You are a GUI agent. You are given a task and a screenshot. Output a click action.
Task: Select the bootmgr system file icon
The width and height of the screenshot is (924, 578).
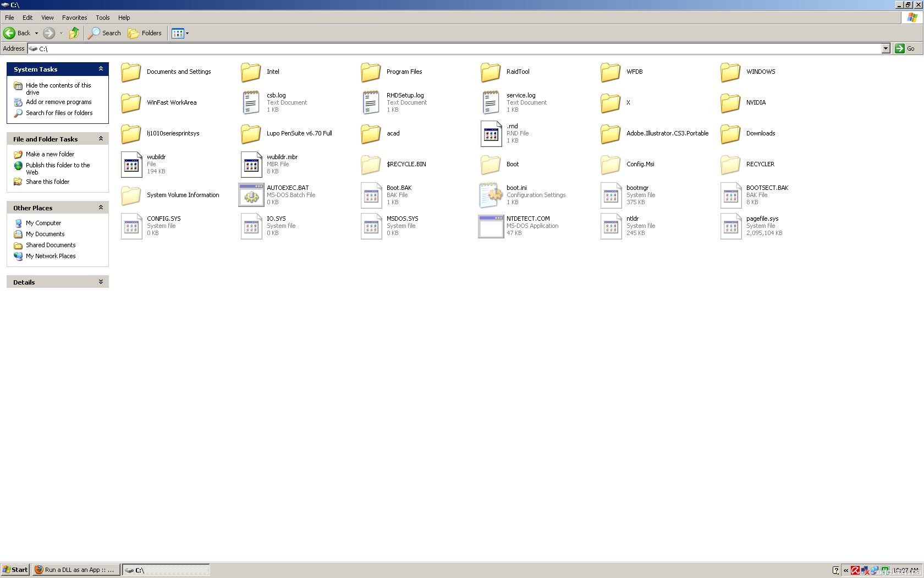pos(611,195)
